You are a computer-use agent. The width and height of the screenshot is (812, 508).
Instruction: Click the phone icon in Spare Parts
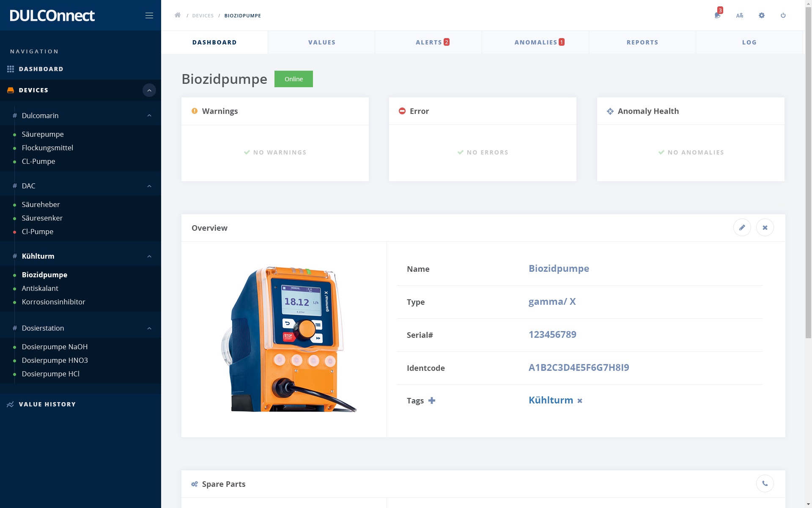click(x=765, y=483)
